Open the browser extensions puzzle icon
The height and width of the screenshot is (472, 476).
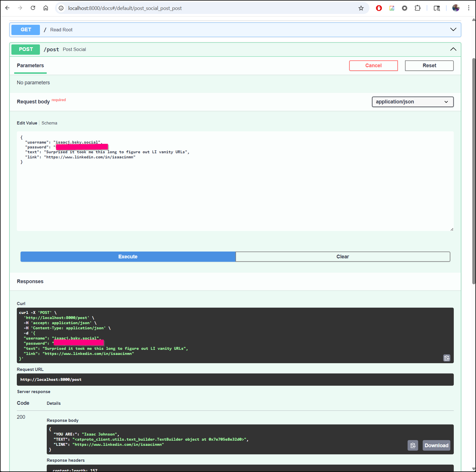pyautogui.click(x=417, y=8)
